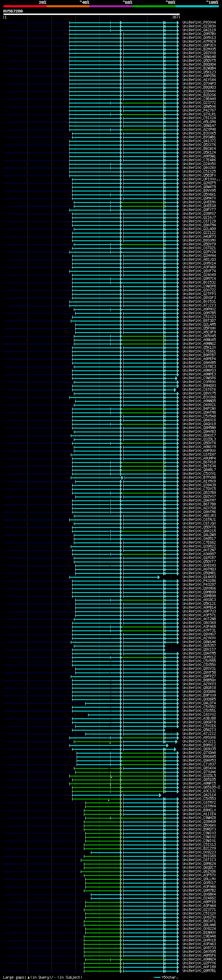Open hit UniRef100_Q42119
Viewport: 222px width, 980px height.
[199, 30]
